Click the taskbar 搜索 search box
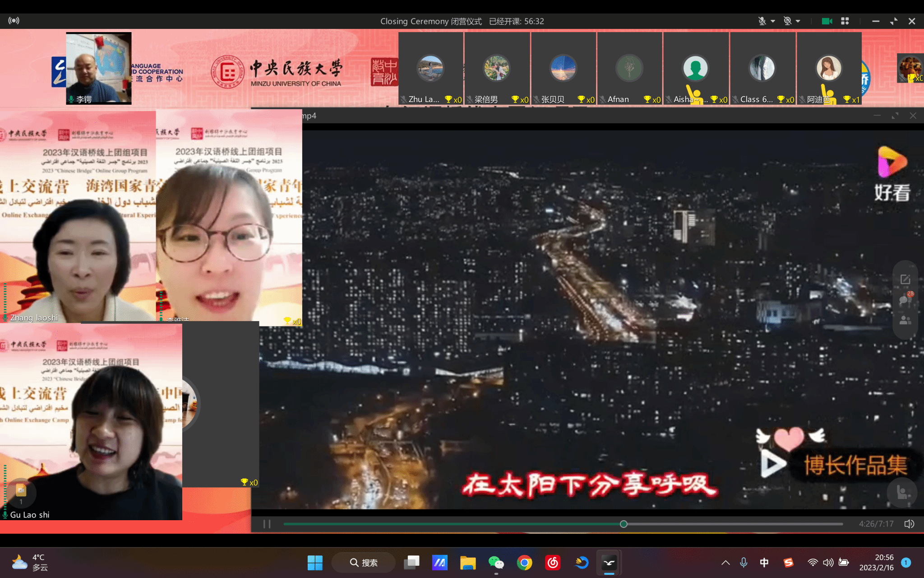The image size is (924, 578). pyautogui.click(x=364, y=563)
